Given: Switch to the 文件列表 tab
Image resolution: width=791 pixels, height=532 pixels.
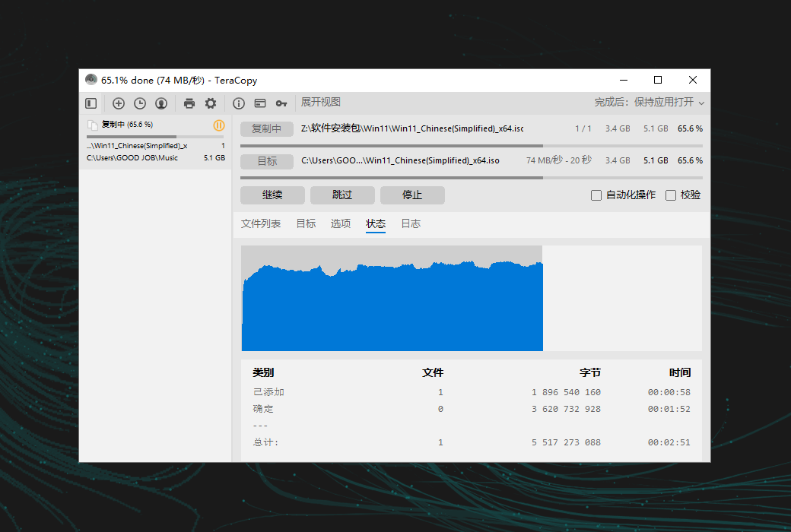Looking at the screenshot, I should coord(261,223).
